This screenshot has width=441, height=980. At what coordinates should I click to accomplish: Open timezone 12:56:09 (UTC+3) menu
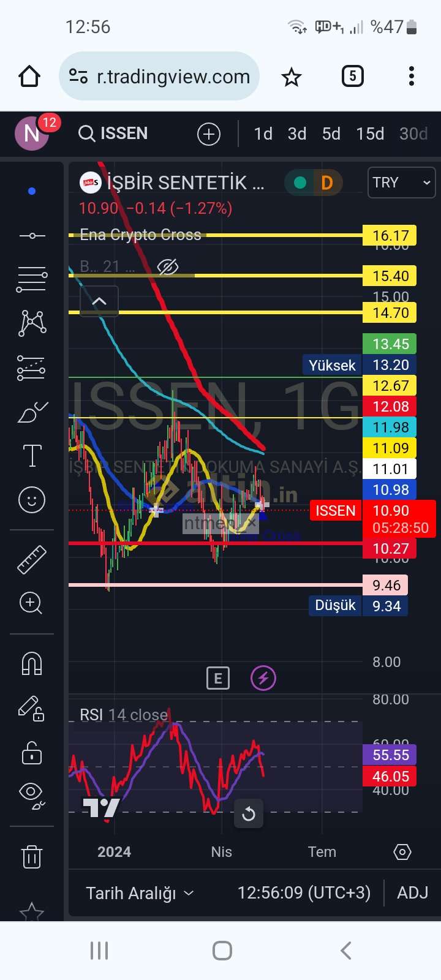304,893
